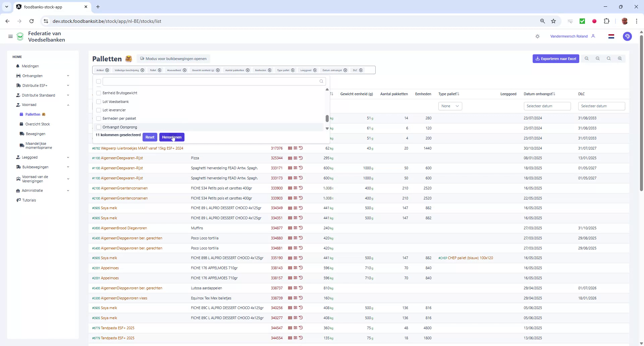The image size is (644, 346).
Task: Click the Exporteren naar Excel button
Action: pyautogui.click(x=555, y=59)
